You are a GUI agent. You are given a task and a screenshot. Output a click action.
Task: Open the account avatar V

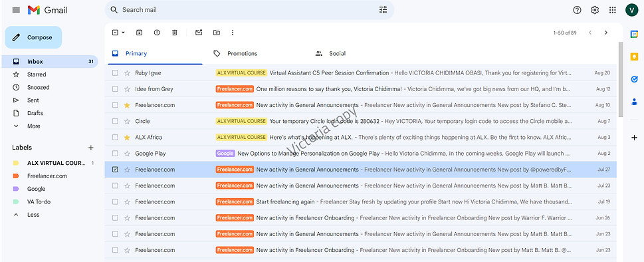tap(631, 10)
